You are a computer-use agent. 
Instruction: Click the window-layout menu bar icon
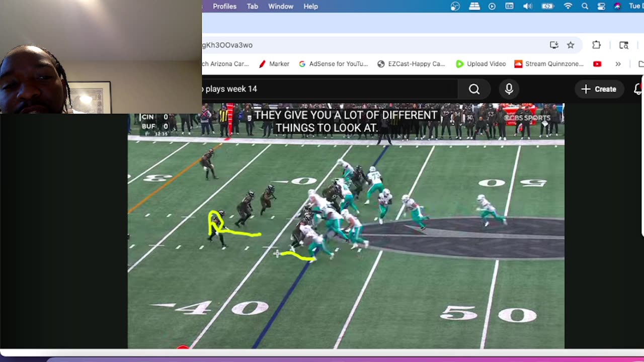tap(510, 7)
